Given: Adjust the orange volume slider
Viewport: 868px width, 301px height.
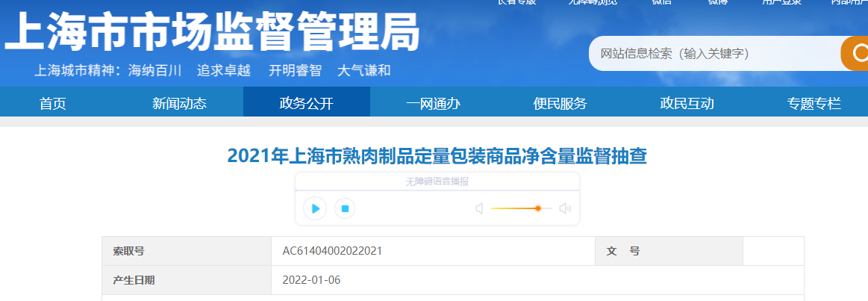Looking at the screenshot, I should point(537,208).
